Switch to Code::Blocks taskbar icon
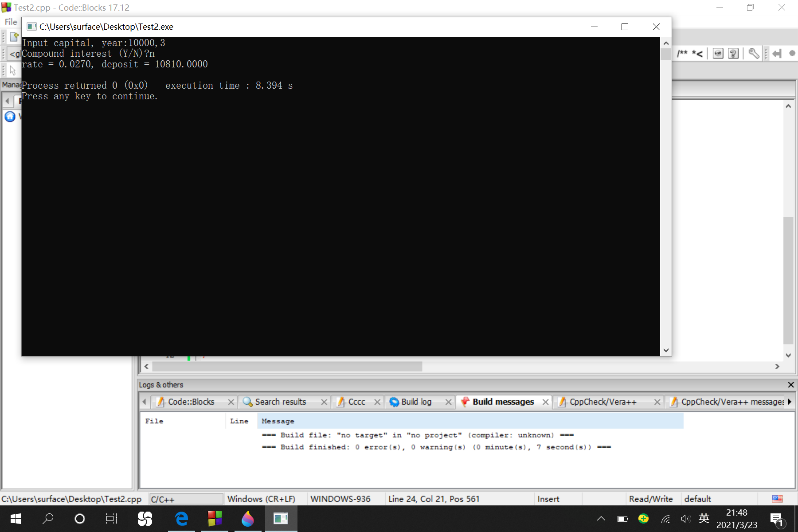This screenshot has width=798, height=532. click(x=215, y=519)
